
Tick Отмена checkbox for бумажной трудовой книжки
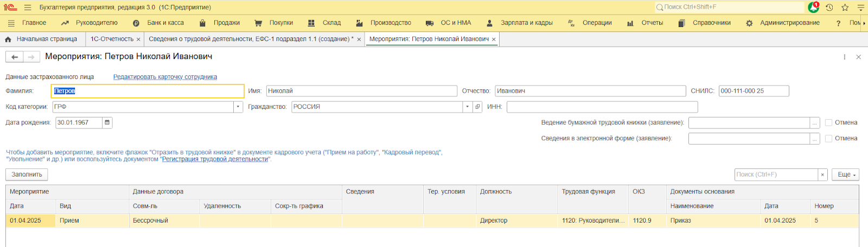click(828, 122)
